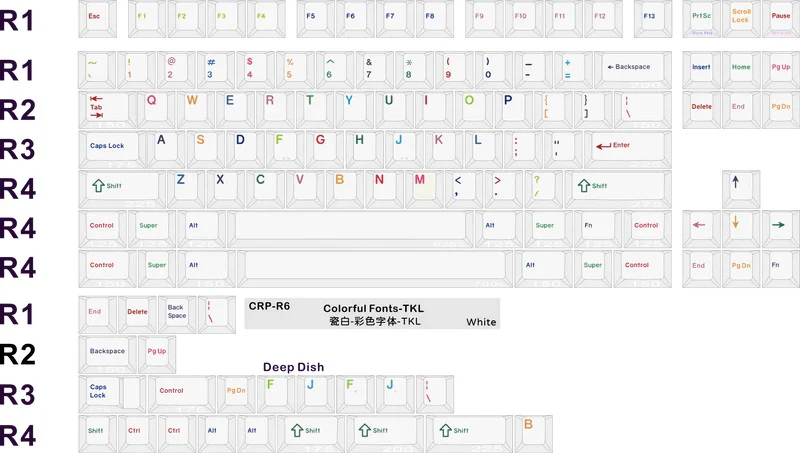This screenshot has width=800, height=453.
Task: Click the & 7 keycap
Action: 375,70
